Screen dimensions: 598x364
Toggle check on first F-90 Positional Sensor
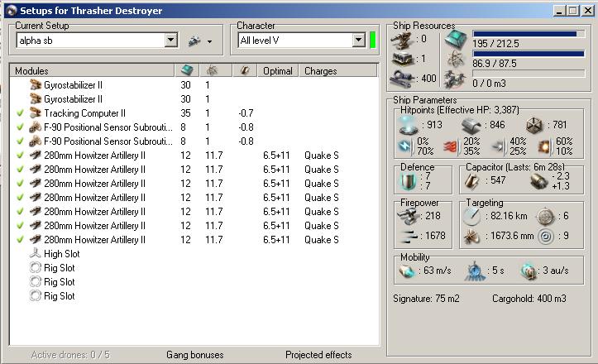[20, 127]
